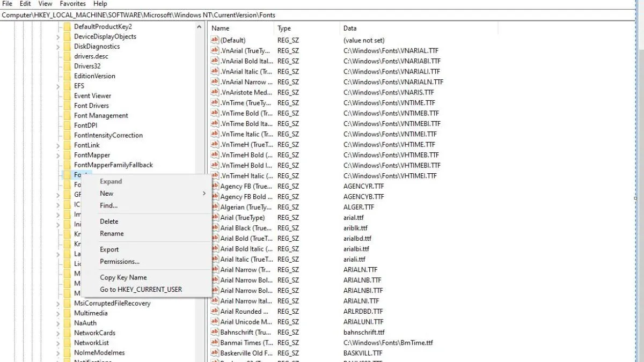
Task: Click the ab icon for the Algerian font entry
Action: click(x=214, y=207)
